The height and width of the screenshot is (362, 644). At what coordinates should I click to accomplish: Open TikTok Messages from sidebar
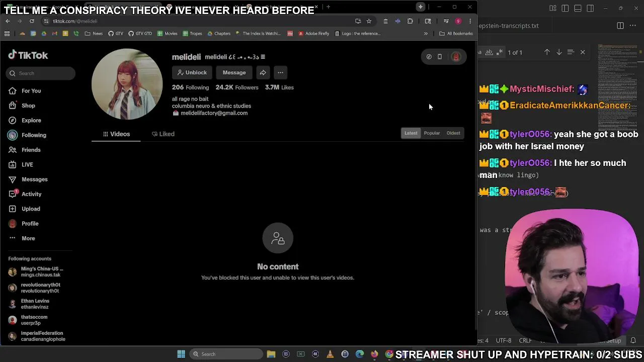pyautogui.click(x=29, y=179)
